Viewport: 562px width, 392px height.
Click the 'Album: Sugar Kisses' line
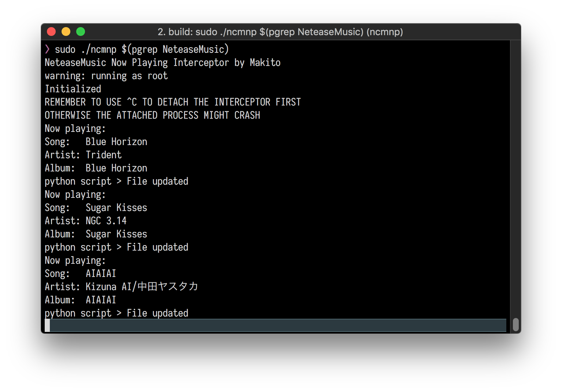[96, 234]
